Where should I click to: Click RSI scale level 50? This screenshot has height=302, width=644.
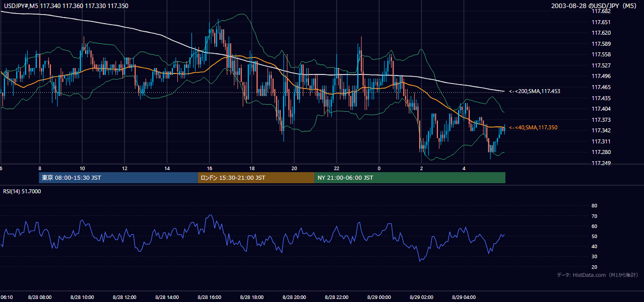tap(594, 236)
